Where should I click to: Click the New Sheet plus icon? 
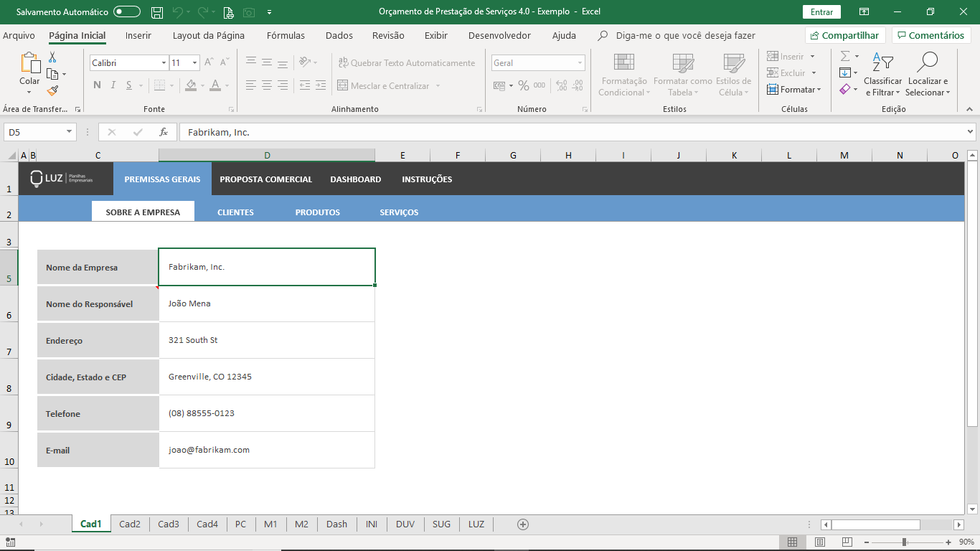tap(523, 524)
